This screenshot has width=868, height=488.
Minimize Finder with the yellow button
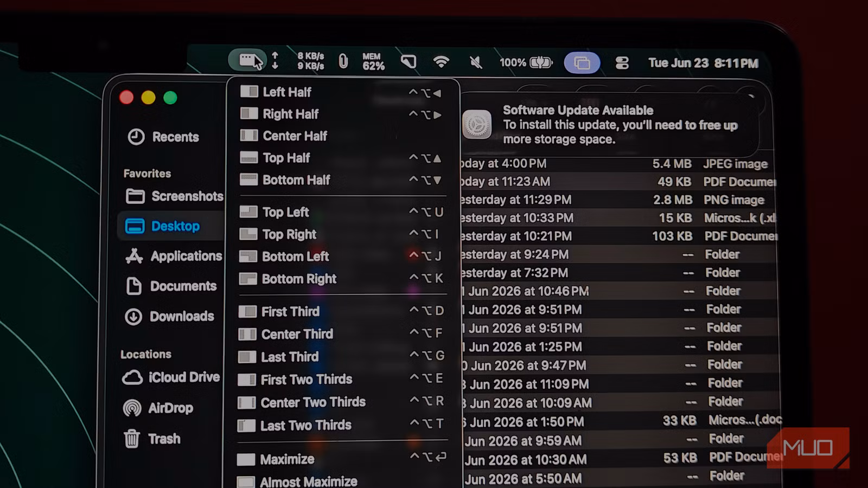(x=148, y=98)
